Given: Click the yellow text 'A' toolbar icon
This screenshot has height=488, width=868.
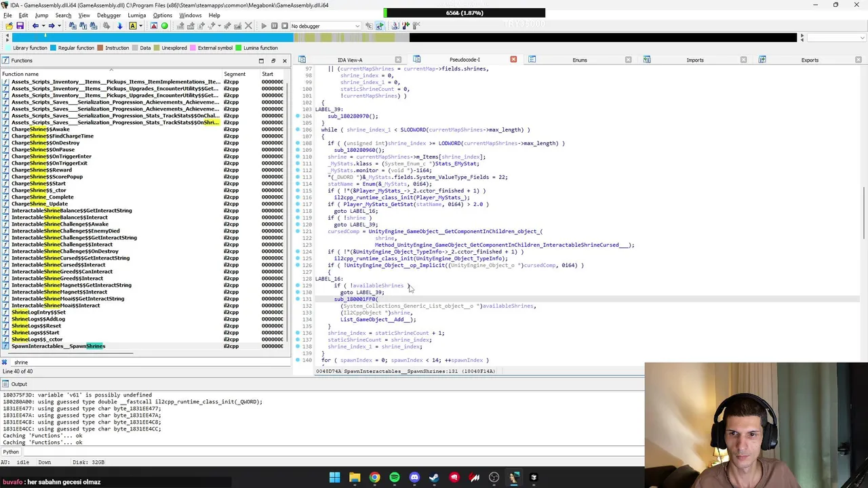Looking at the screenshot, I should pos(132,26).
